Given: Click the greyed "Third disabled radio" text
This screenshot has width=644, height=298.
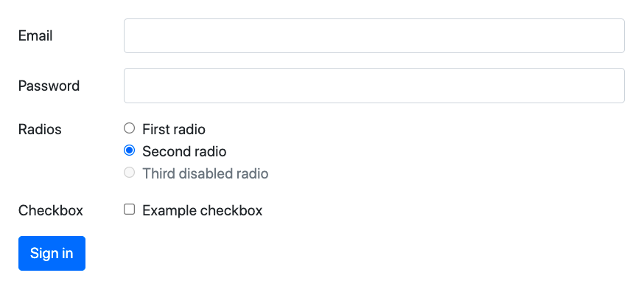Looking at the screenshot, I should (x=205, y=174).
